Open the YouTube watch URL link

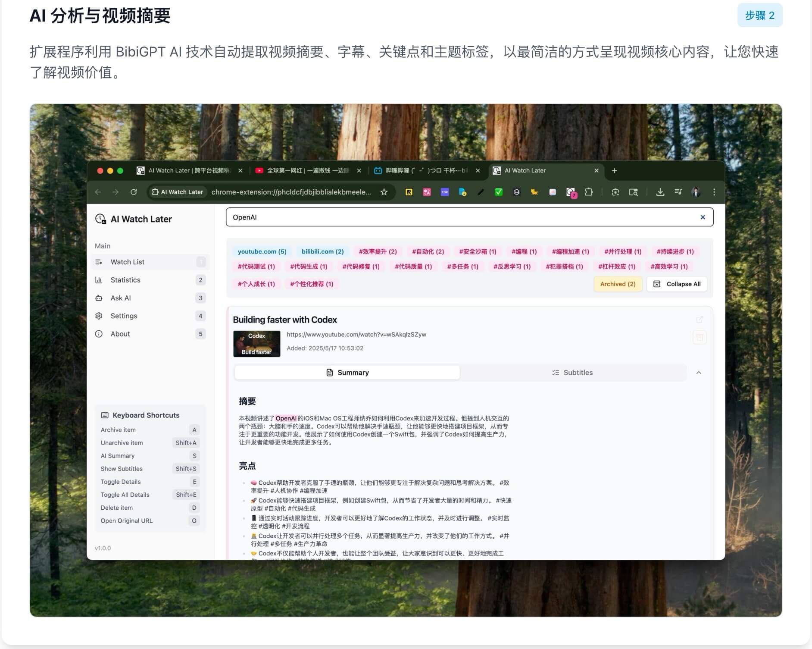[356, 334]
